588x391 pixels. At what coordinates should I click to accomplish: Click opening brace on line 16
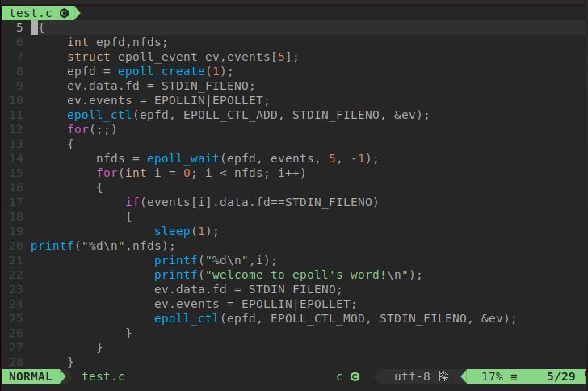[x=100, y=187]
